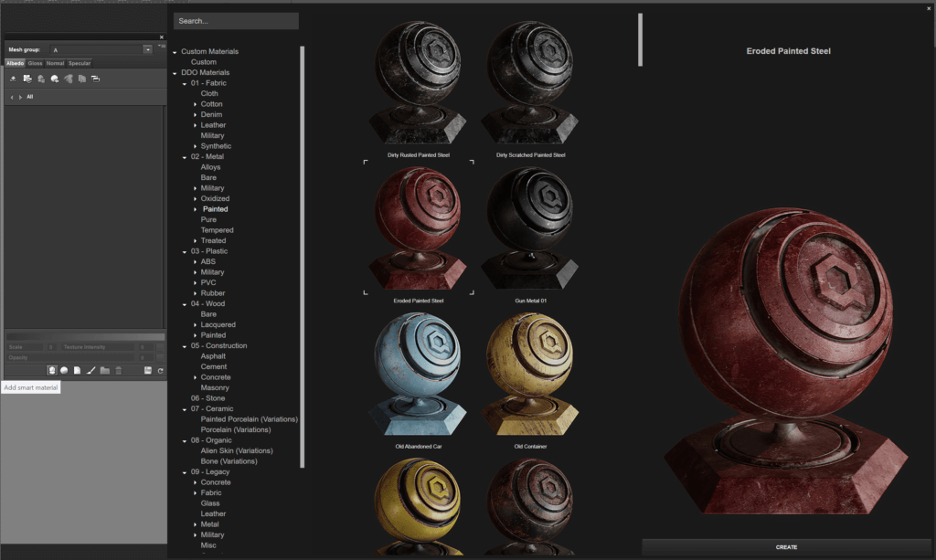Select the Asphalt tree item

213,356
